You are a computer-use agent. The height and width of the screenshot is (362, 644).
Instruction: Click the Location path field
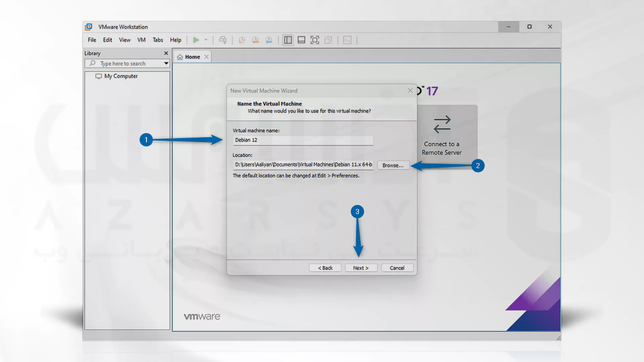303,165
